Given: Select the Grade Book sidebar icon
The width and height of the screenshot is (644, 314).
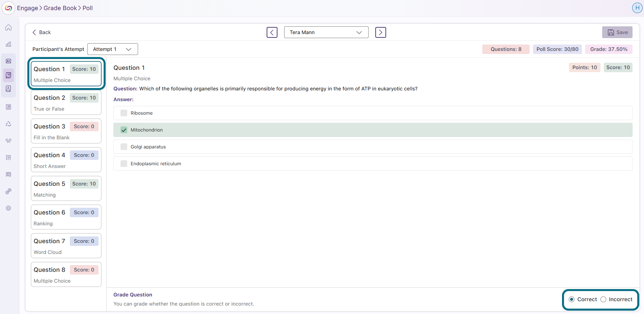Looking at the screenshot, I should pos(8,75).
